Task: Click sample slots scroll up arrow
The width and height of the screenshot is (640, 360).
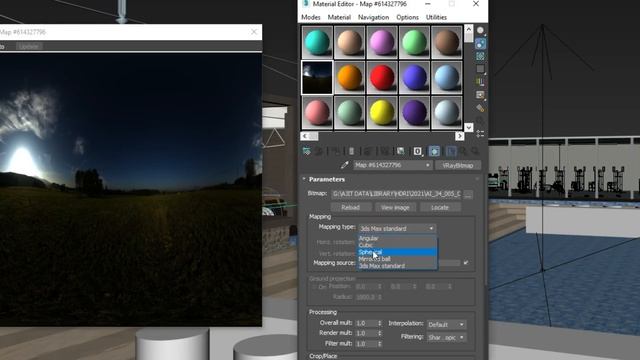Action: (x=469, y=29)
